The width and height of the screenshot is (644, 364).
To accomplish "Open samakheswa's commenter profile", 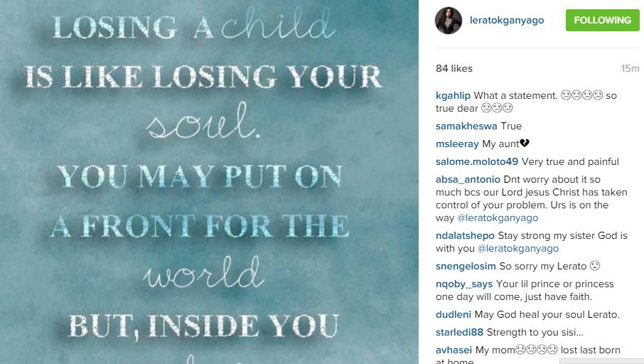I will [466, 126].
